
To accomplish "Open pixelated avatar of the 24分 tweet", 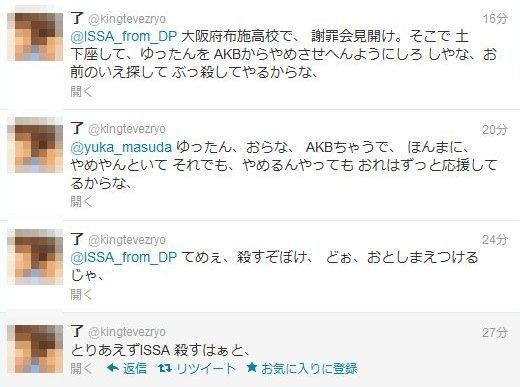I will tap(35, 257).
